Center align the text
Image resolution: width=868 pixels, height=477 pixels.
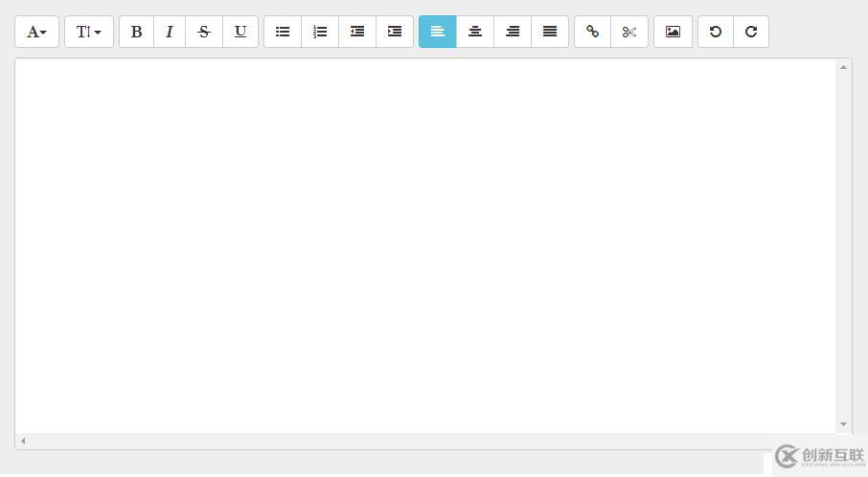click(x=475, y=33)
